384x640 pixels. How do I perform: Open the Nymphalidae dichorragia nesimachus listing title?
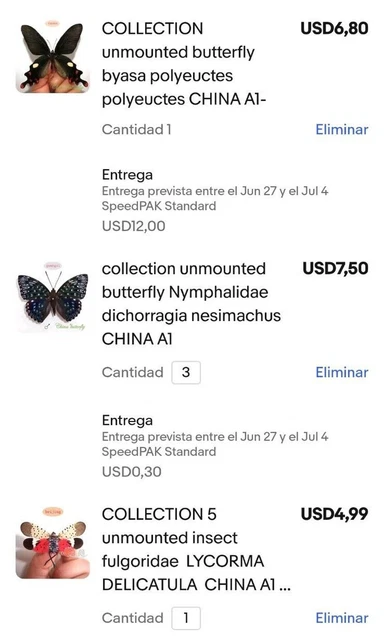pyautogui.click(x=191, y=304)
